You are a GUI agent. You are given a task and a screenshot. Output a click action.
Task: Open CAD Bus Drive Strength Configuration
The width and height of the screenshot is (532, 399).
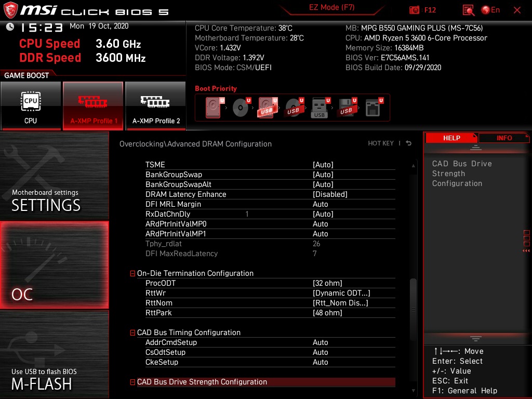(x=203, y=382)
